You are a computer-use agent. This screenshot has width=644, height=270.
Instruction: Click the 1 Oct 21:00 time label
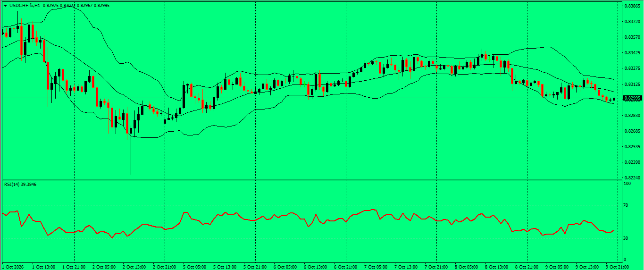74,267
